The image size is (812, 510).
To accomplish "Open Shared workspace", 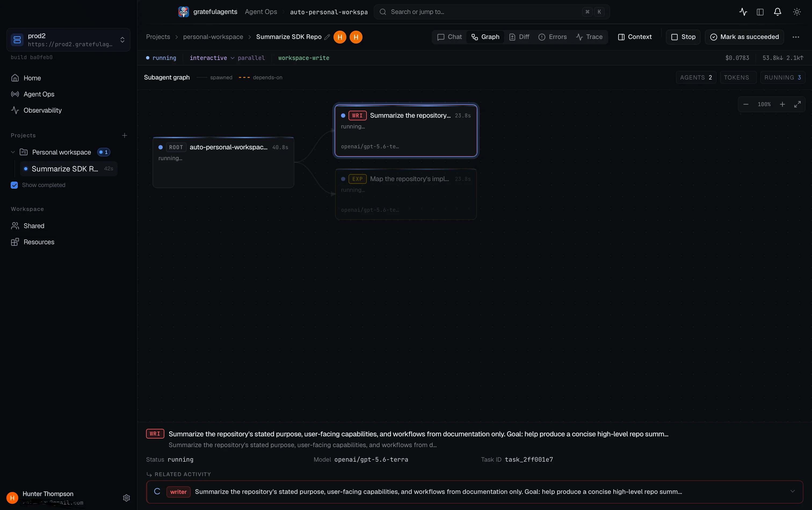I will (x=34, y=226).
